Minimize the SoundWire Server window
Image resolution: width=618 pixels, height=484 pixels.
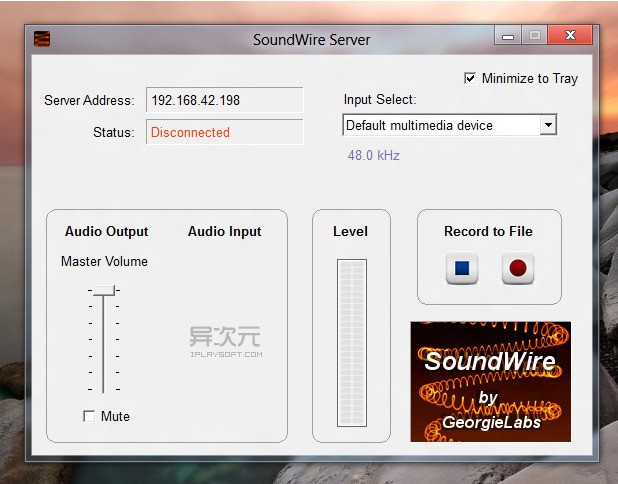tap(509, 37)
